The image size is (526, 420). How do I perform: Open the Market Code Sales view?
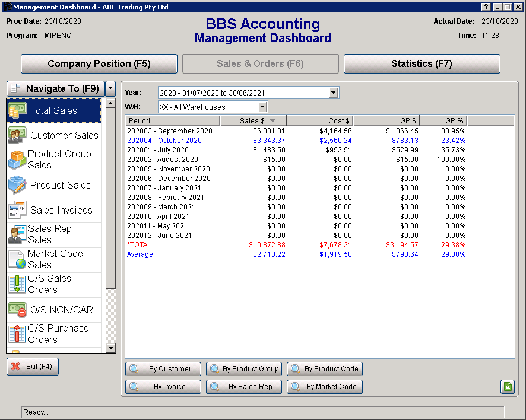[54, 259]
